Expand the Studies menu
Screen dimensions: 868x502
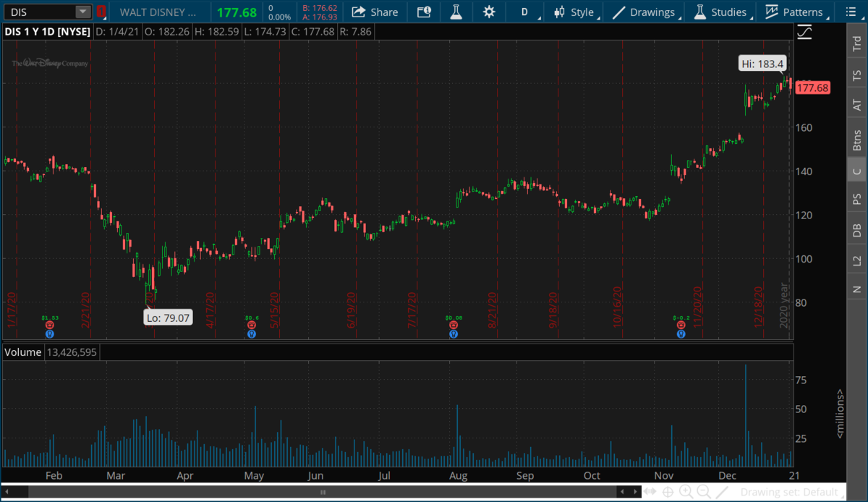(721, 12)
